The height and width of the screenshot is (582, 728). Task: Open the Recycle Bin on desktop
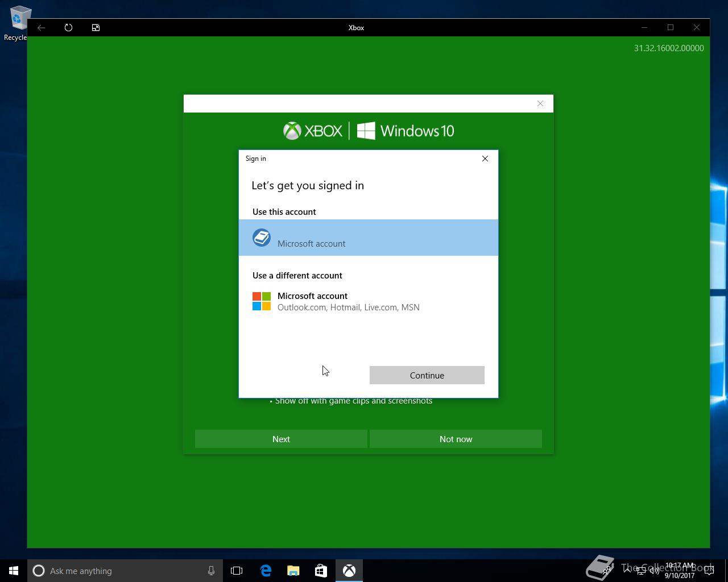[x=17, y=24]
